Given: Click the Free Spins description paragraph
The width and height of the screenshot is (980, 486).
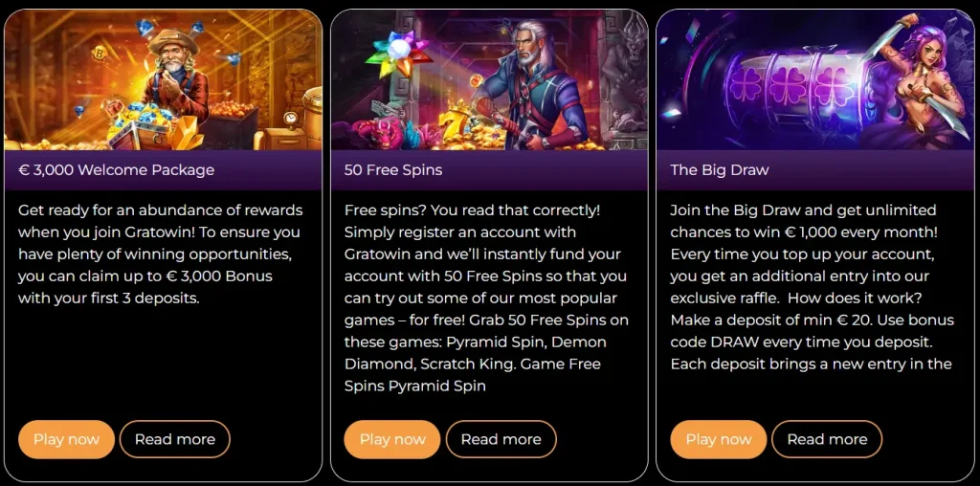Looking at the screenshot, I should [x=486, y=298].
